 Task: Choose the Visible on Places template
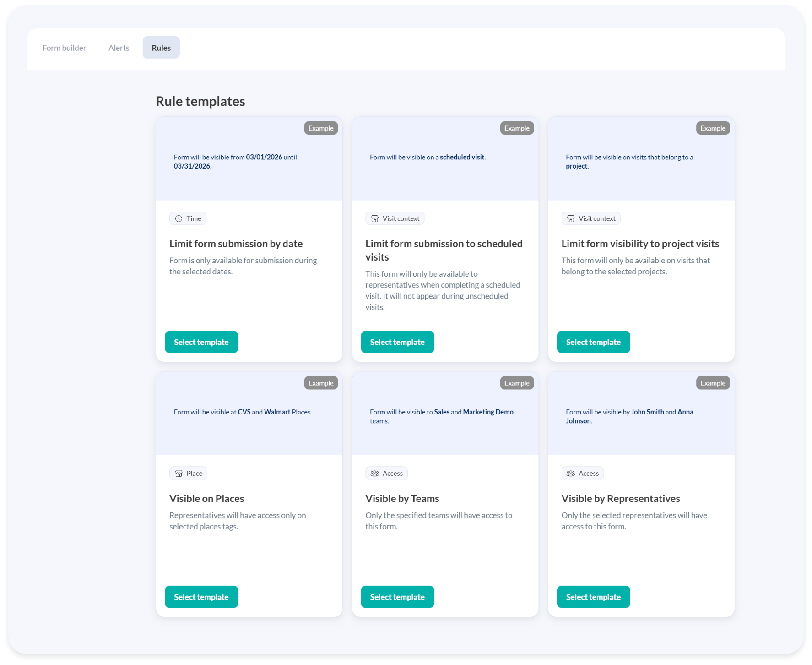(201, 597)
